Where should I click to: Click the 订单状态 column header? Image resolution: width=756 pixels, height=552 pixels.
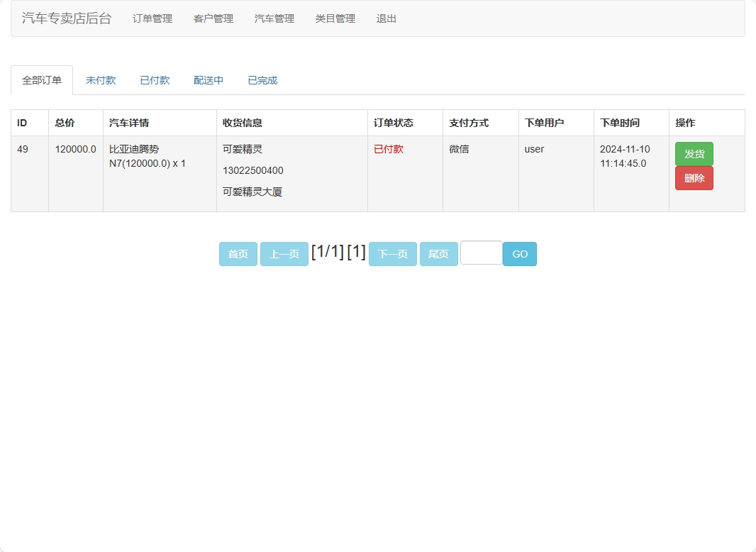click(x=393, y=122)
